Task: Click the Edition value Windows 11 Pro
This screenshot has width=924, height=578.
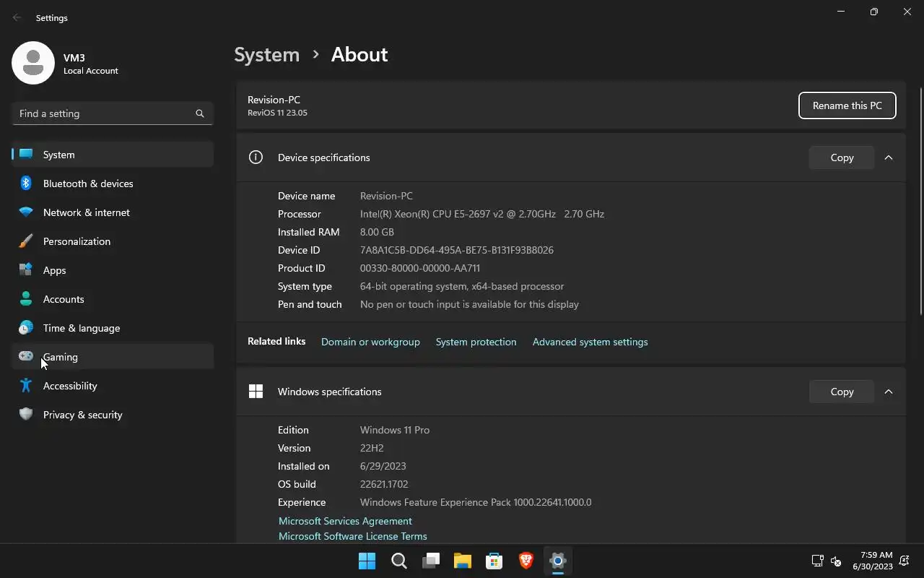Action: [395, 430]
